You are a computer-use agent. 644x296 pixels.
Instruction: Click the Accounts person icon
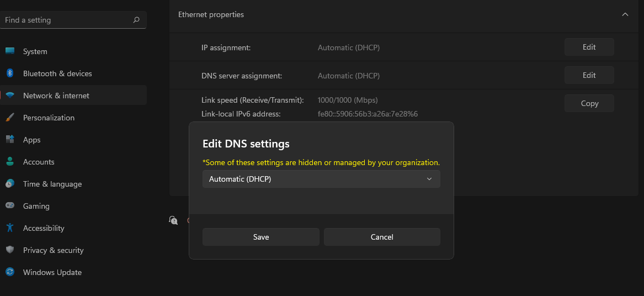pos(10,162)
